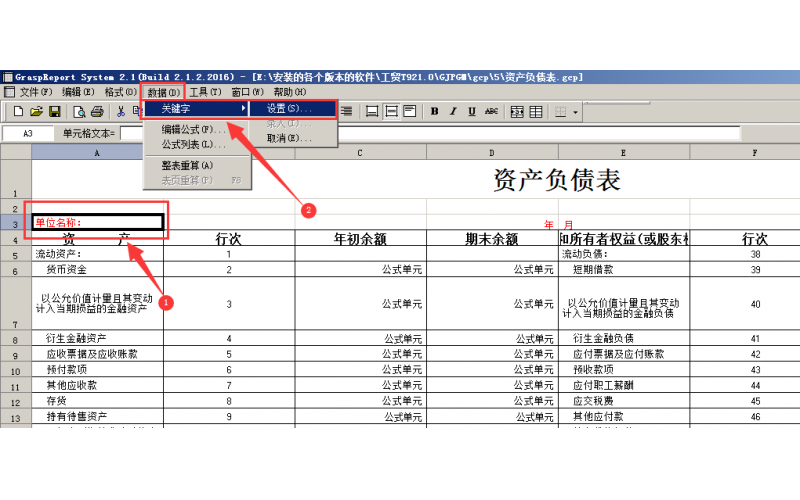Screen dimensions: 800x500
Task: Click the 单位名称: cell
Action: click(x=97, y=222)
